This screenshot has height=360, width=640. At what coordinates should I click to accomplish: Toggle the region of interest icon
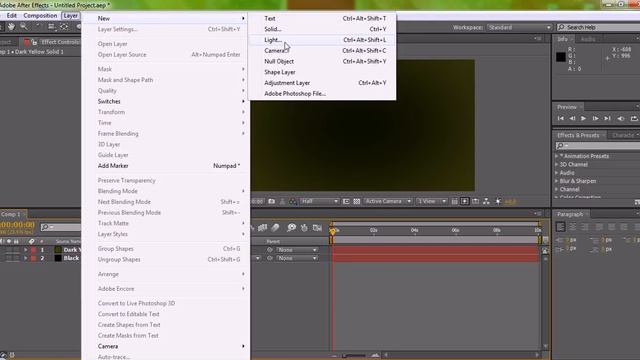tap(346, 201)
